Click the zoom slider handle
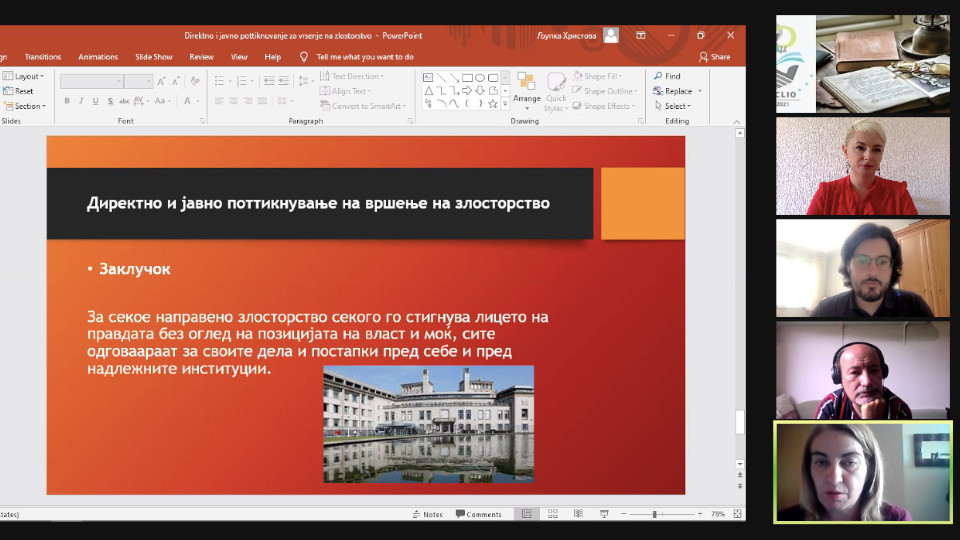Screen dimensions: 960x540 (654, 514)
